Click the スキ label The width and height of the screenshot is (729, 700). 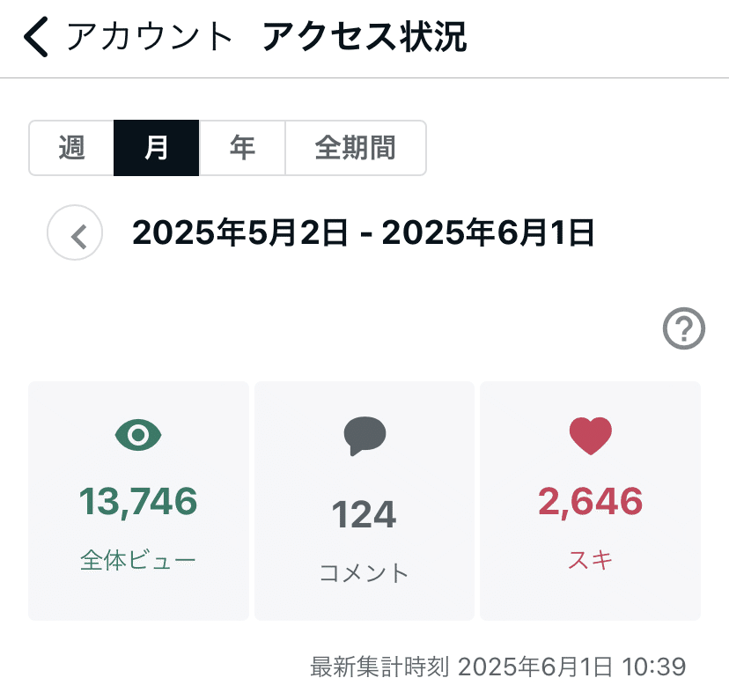tap(590, 560)
